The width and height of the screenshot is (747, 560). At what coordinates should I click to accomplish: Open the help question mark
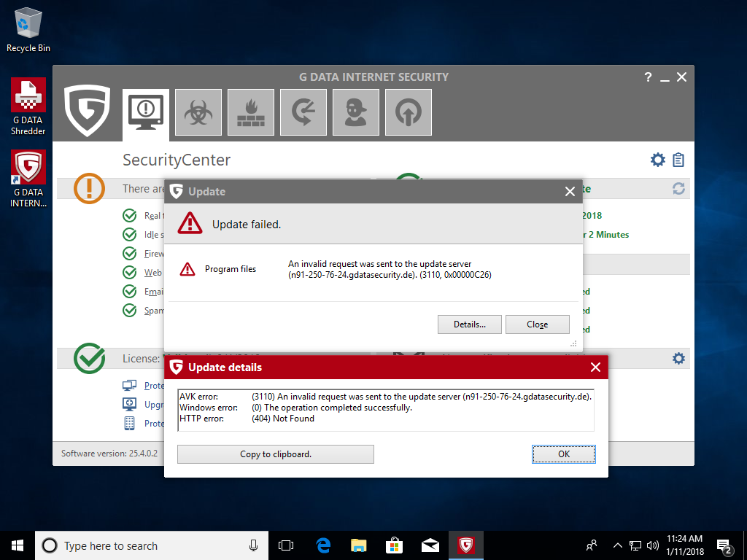(x=648, y=77)
